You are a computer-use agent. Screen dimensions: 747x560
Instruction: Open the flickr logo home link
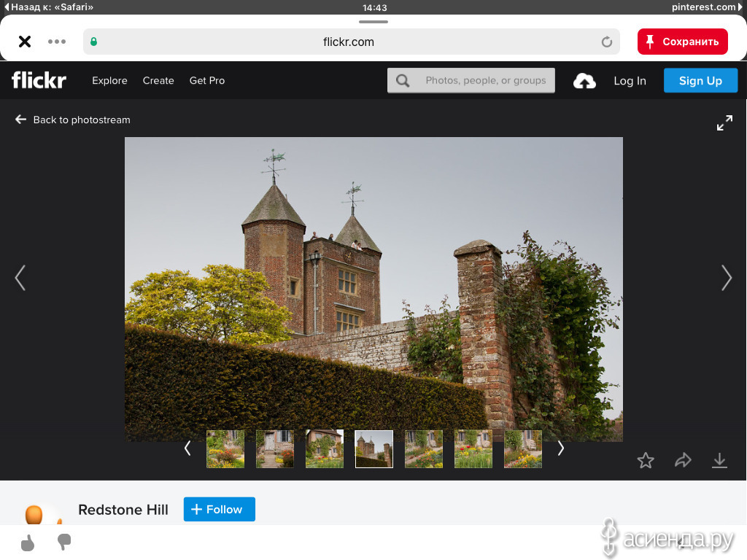click(x=39, y=80)
